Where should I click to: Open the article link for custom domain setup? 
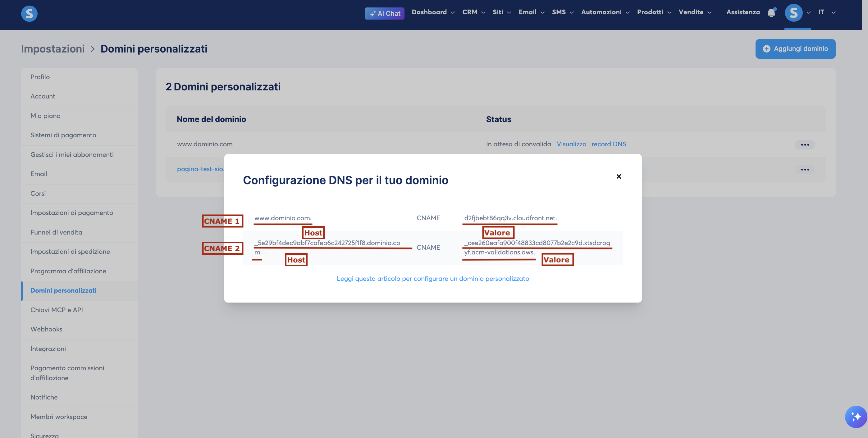point(433,279)
